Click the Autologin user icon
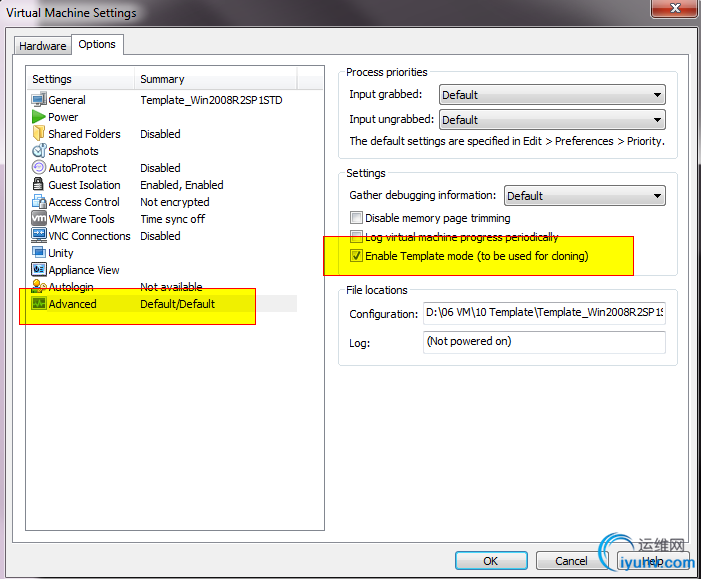Screen dimensions: 701x579 point(39,286)
